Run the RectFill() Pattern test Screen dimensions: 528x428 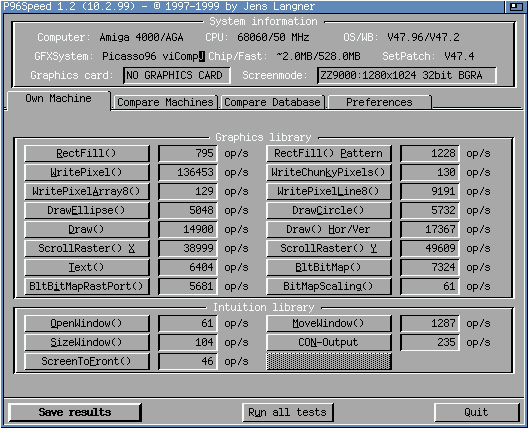[329, 154]
